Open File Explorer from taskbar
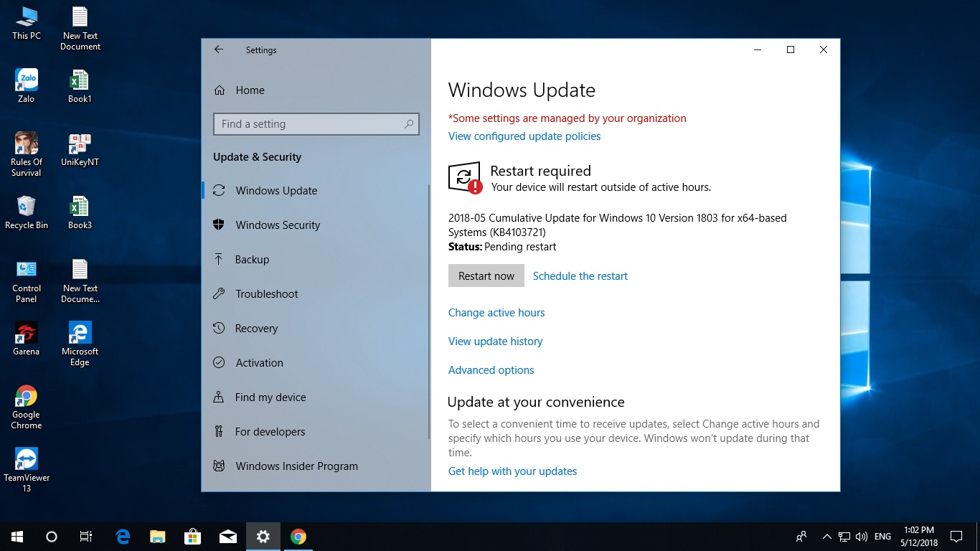 (158, 537)
